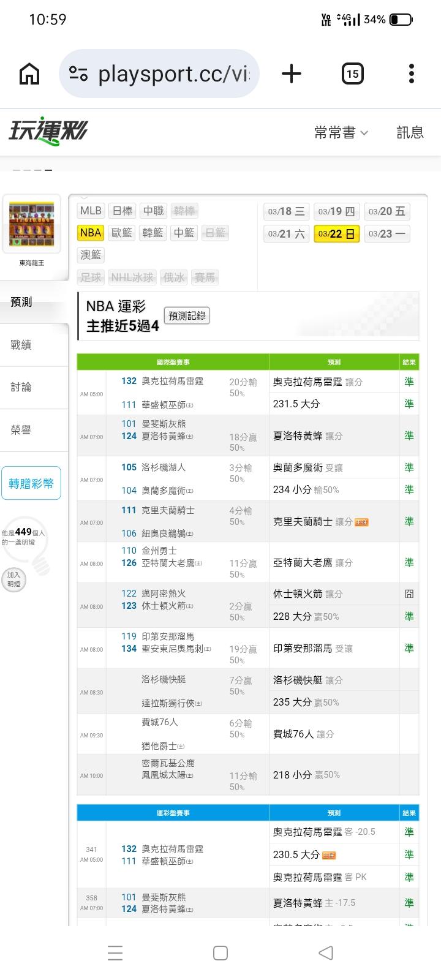Select the 足球 league tab
Screen dimensions: 441x980
tap(91, 277)
